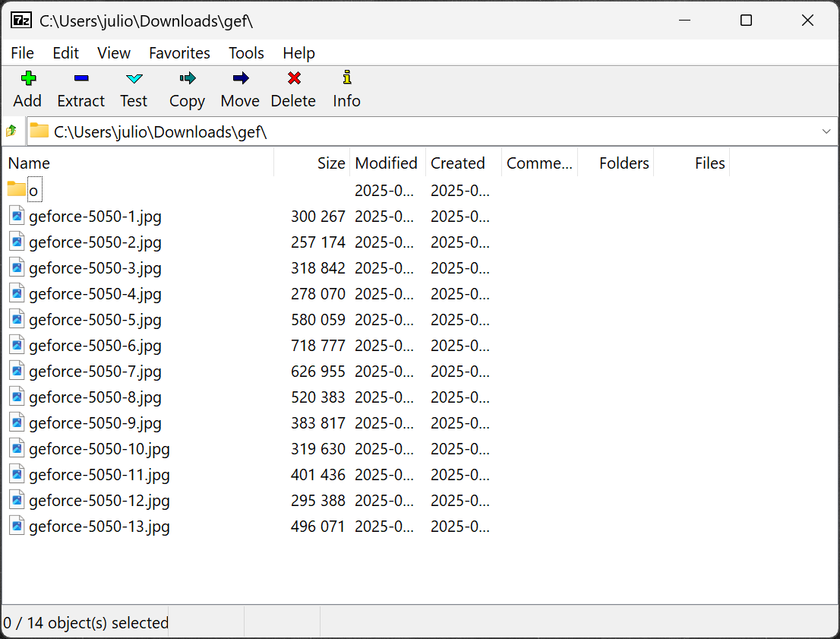Image resolution: width=840 pixels, height=639 pixels.
Task: Select file name geforce-5050-4.jpg
Action: [x=96, y=294]
